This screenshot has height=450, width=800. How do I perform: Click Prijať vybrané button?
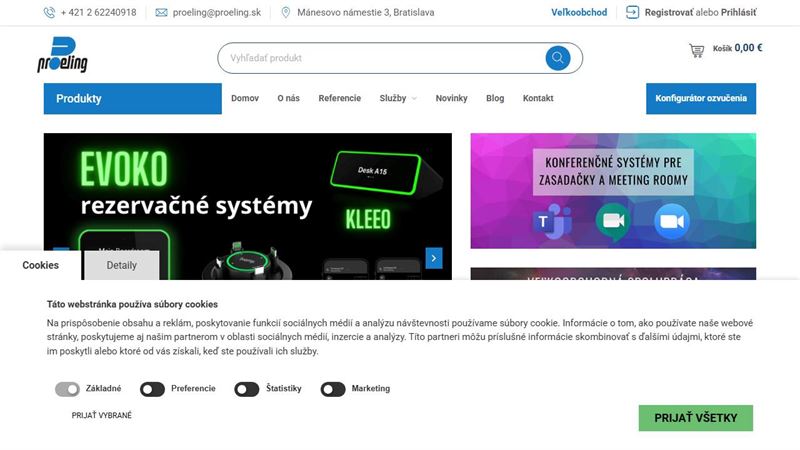(102, 415)
